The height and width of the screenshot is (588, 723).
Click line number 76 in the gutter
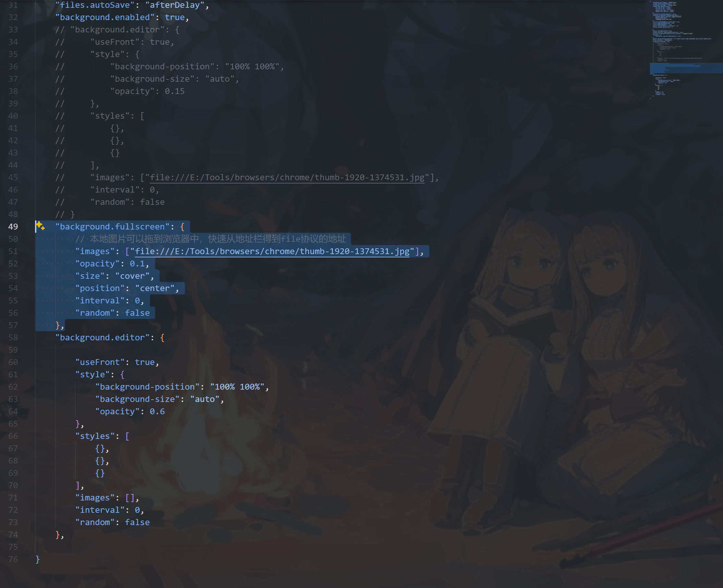tap(13, 559)
